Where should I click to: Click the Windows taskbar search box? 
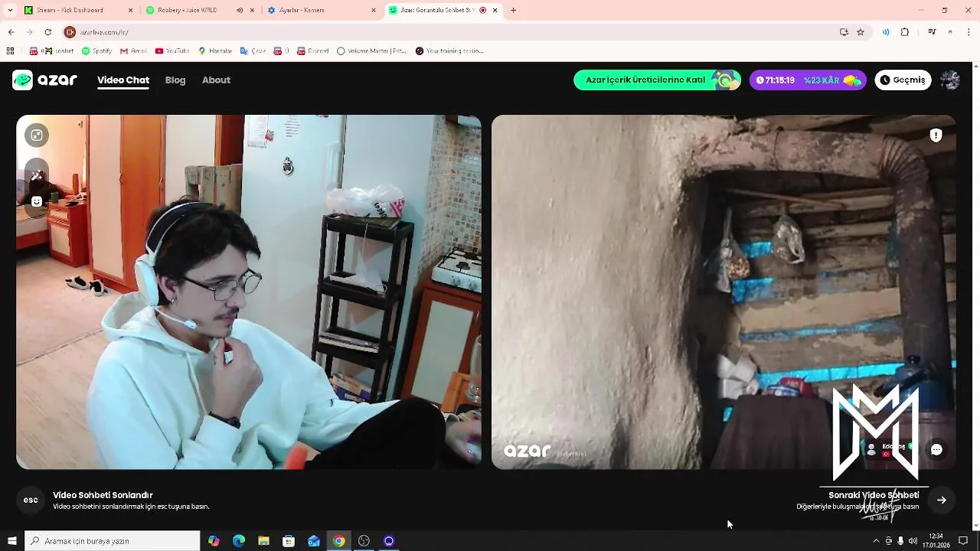[x=113, y=541]
